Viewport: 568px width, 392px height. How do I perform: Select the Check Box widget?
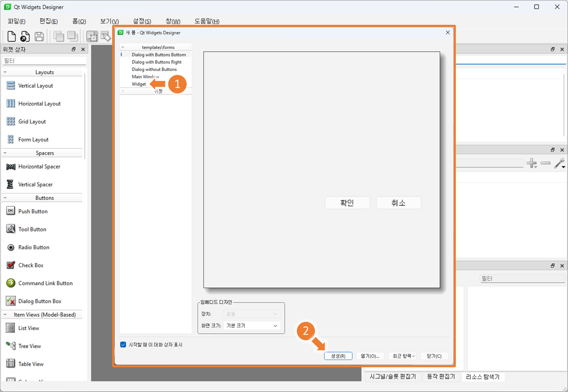point(31,265)
